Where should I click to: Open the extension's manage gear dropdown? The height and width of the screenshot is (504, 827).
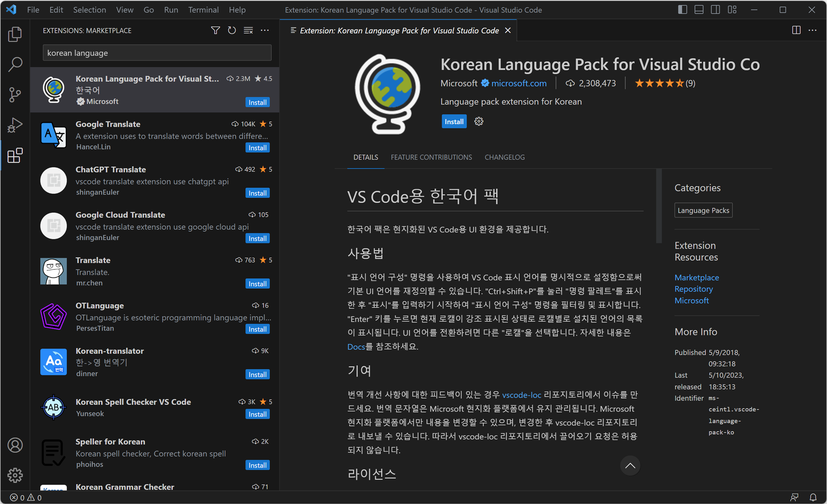click(478, 121)
